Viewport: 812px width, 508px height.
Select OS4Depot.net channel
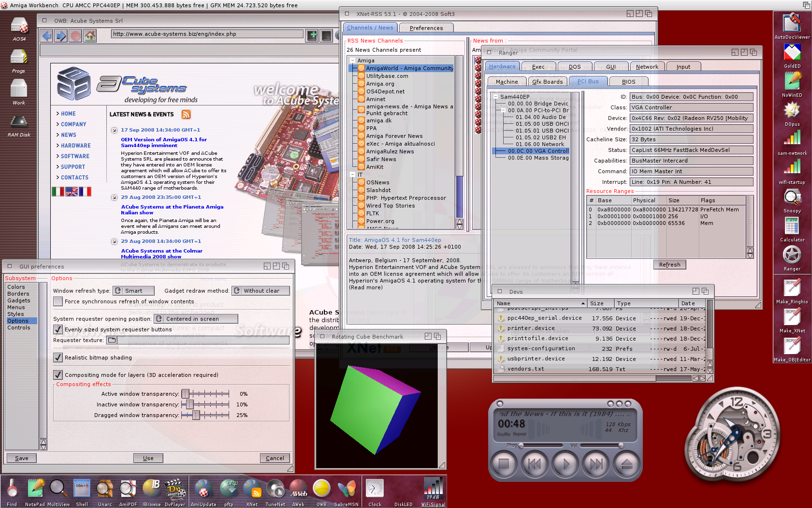(385, 91)
